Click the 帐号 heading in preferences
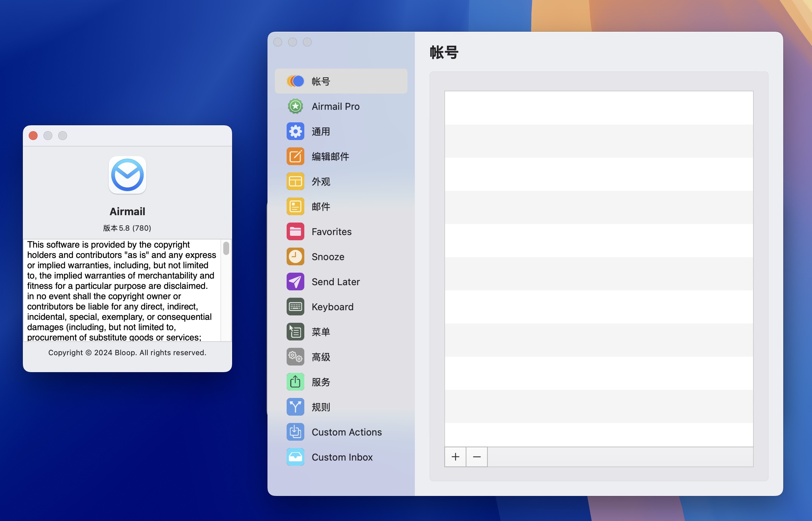Viewport: 812px width, 521px height. point(444,52)
